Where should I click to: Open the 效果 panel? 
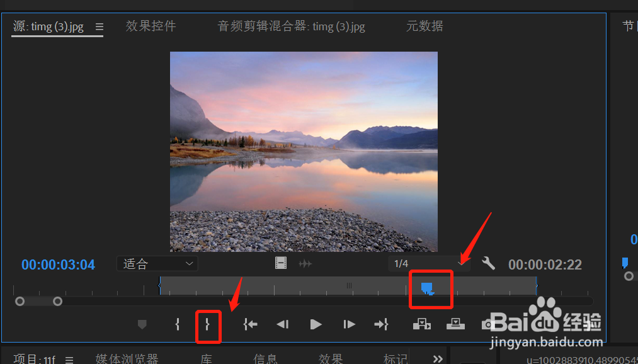(x=330, y=358)
